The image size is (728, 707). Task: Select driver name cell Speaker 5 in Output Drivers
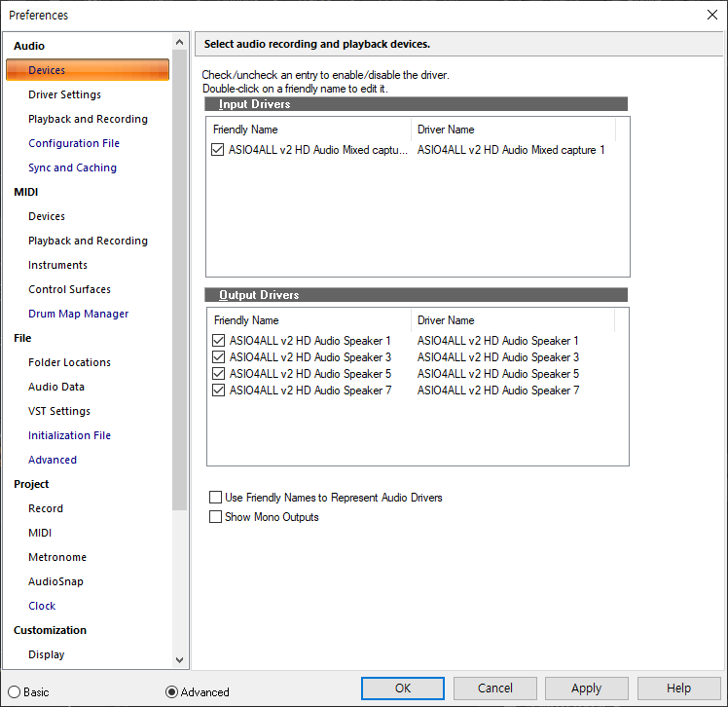point(498,374)
